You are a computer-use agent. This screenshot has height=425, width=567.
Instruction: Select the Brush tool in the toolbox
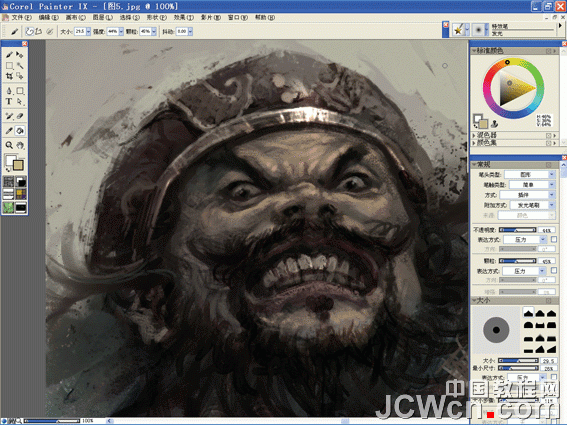(9, 55)
